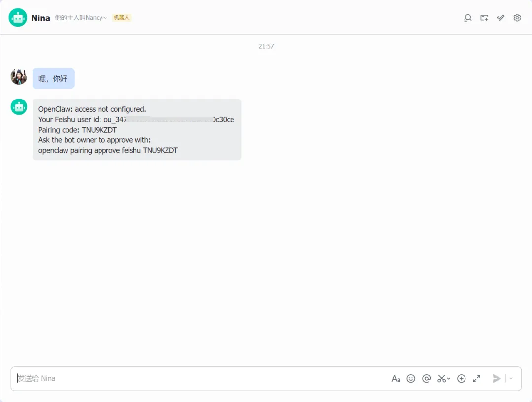The width and height of the screenshot is (532, 402).
Task: Click 'openclaw pairing approve feishu' command line
Action: pyautogui.click(x=108, y=150)
